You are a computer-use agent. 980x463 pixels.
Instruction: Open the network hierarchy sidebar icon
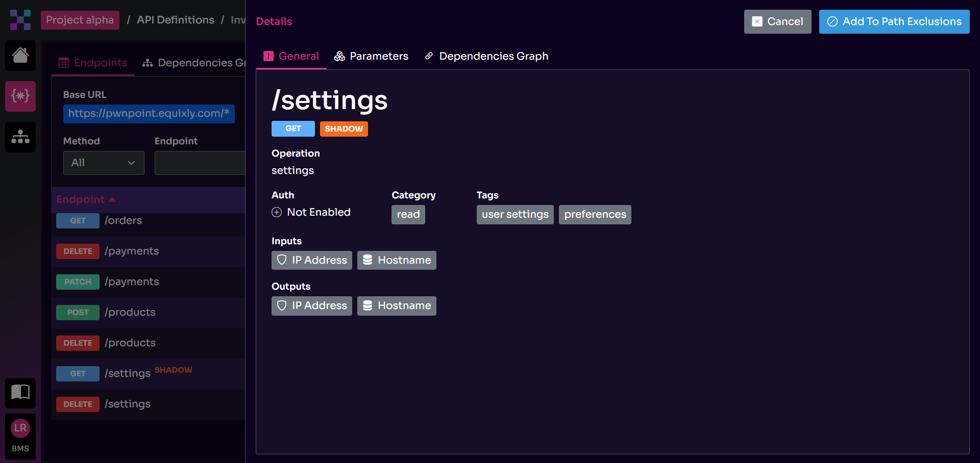pos(20,137)
